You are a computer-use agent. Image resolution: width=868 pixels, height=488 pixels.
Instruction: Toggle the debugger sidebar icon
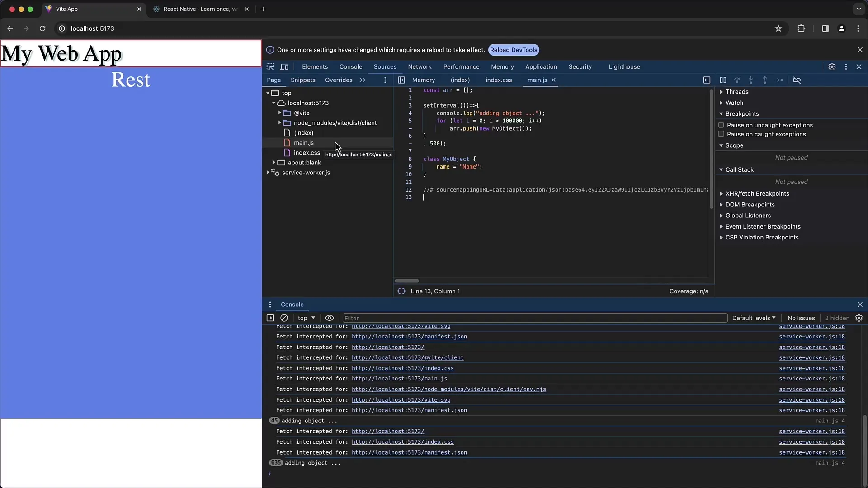click(707, 80)
